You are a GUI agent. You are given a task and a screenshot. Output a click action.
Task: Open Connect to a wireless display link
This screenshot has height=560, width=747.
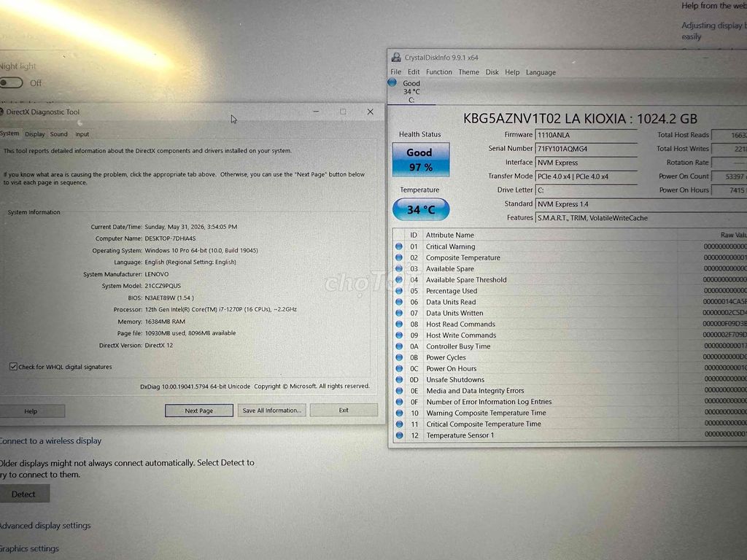click(50, 441)
